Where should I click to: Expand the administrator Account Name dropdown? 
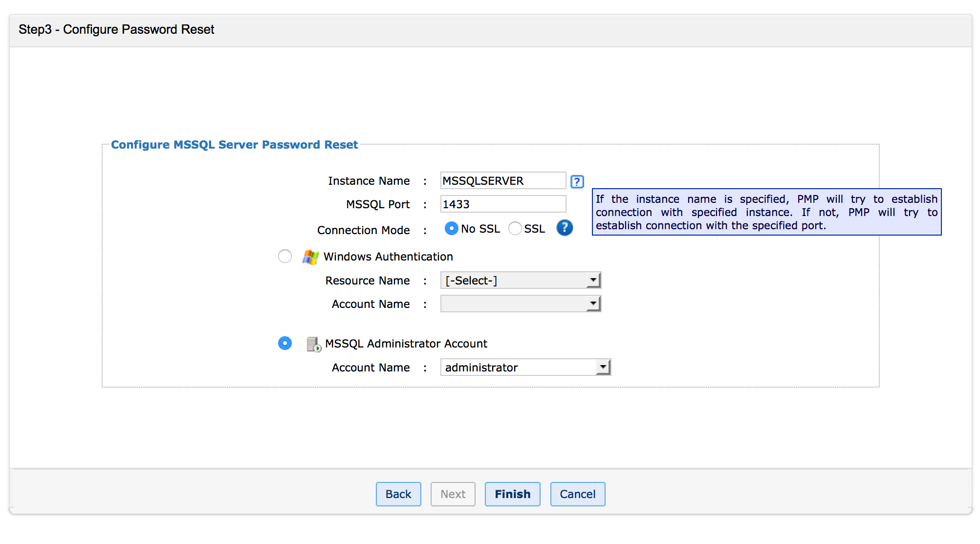pos(525,367)
